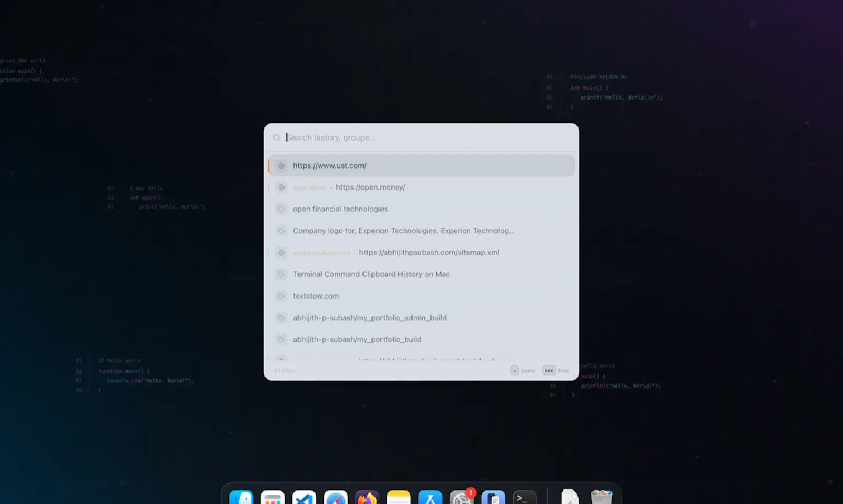843x504 pixels.
Task: Select Terminal Command Clipboard History clip
Action: coord(421,274)
